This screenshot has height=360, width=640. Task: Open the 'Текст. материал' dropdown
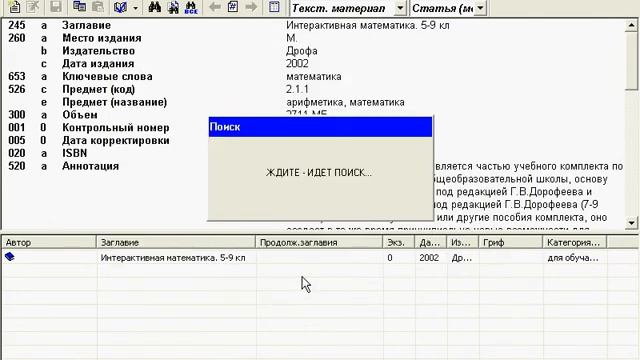click(x=400, y=8)
